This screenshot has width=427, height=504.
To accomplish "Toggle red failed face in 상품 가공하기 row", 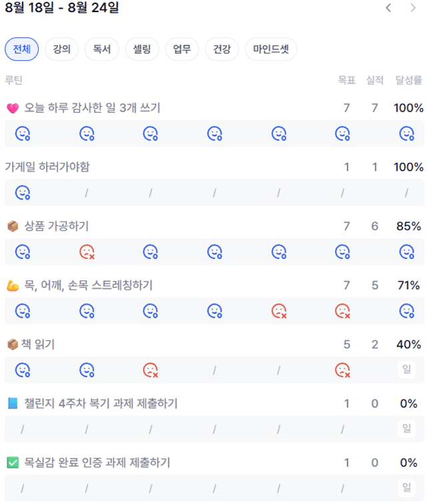I will tap(87, 252).
